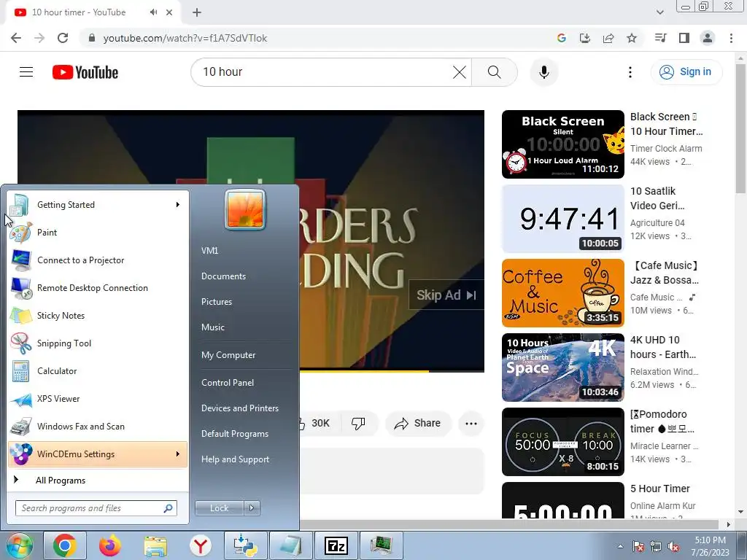
Task: Click Windows Start orb
Action: [19, 545]
